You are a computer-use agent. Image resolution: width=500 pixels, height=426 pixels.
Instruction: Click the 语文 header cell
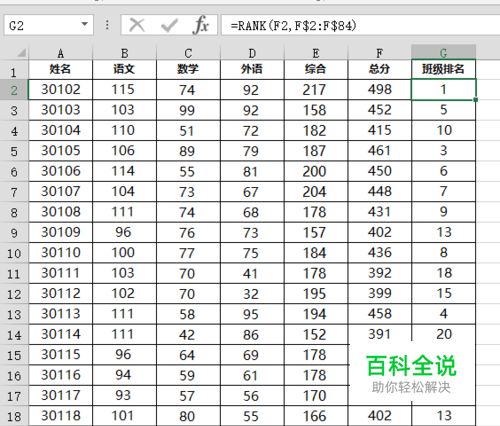124,69
